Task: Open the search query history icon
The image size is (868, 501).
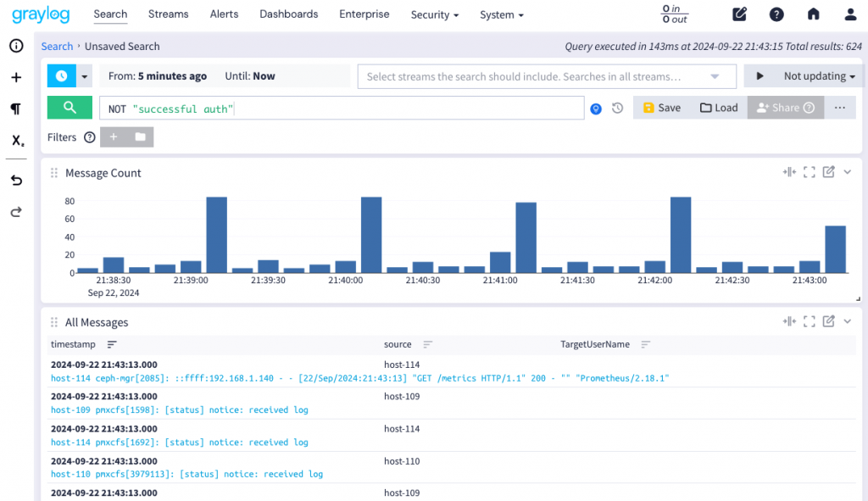Action: click(x=617, y=108)
